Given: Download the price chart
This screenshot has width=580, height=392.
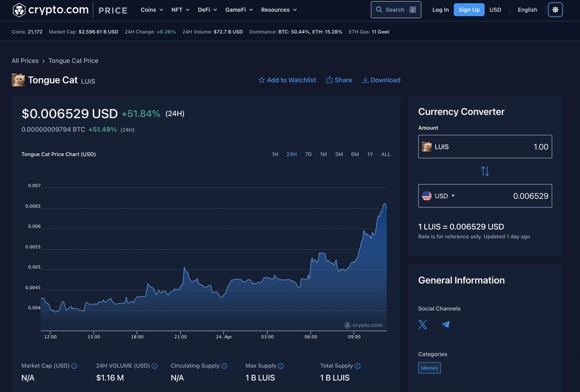Looking at the screenshot, I should (x=381, y=80).
